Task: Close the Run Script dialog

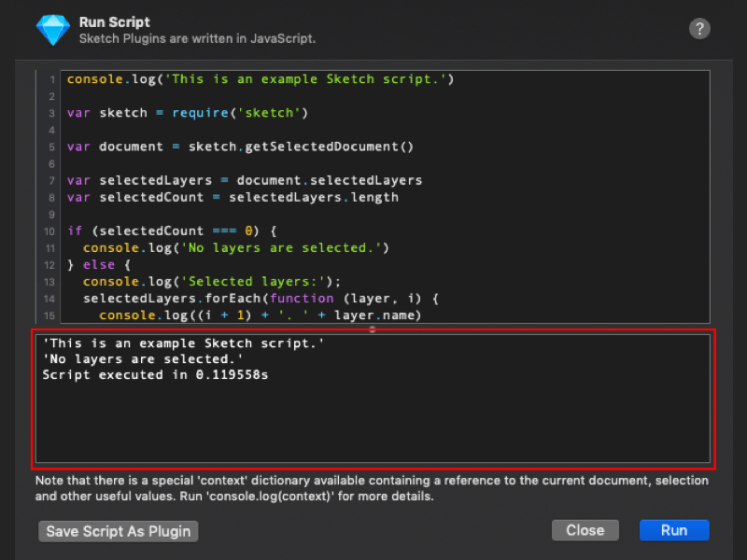Action: coord(585,530)
